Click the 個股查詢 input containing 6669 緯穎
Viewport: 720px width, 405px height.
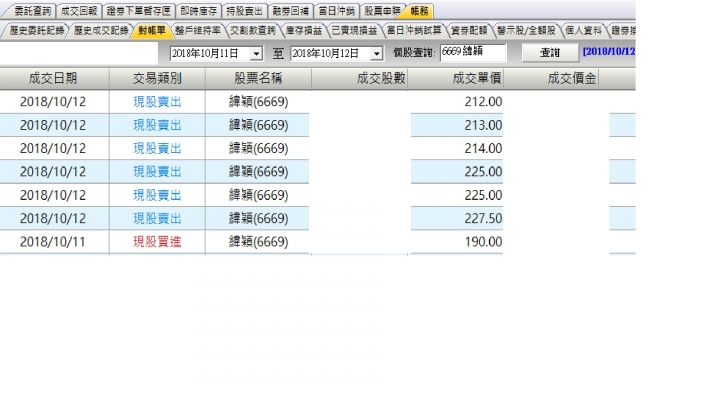tap(473, 52)
